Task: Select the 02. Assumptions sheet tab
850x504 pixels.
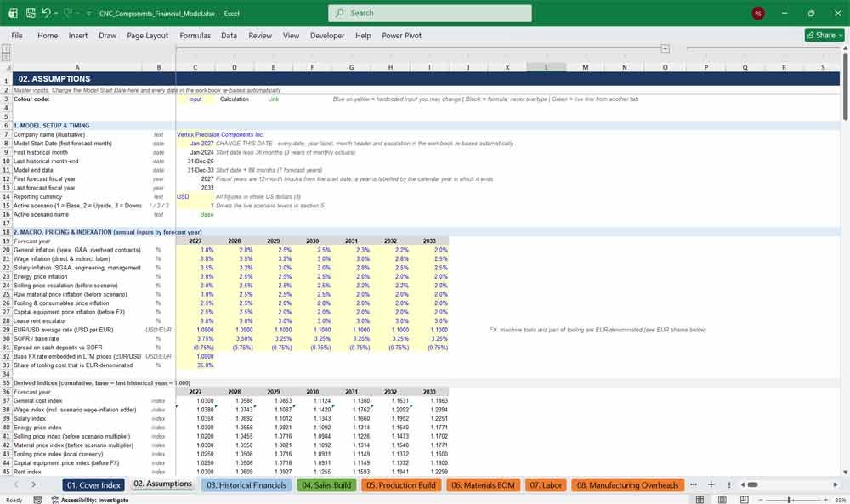Action: pyautogui.click(x=162, y=484)
